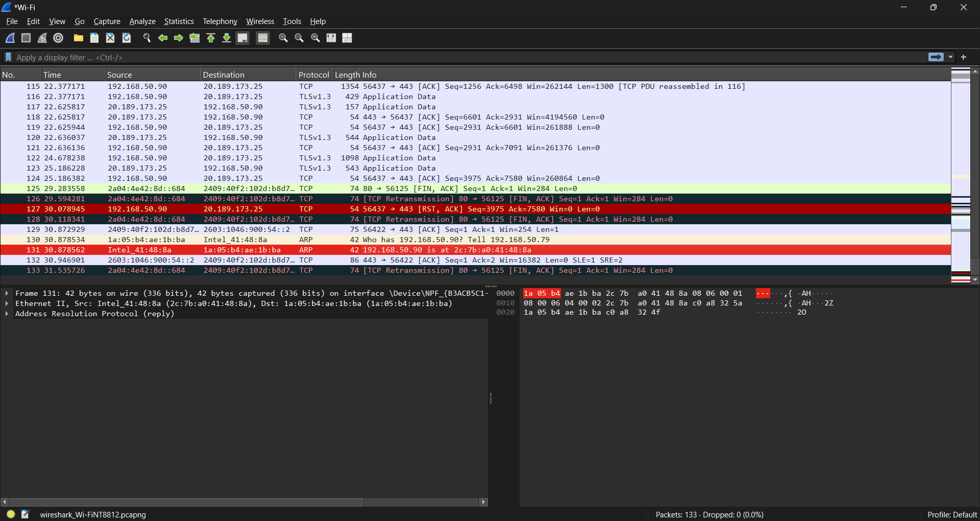The height and width of the screenshot is (521, 980).
Task: Save this capture file
Action: coord(94,38)
